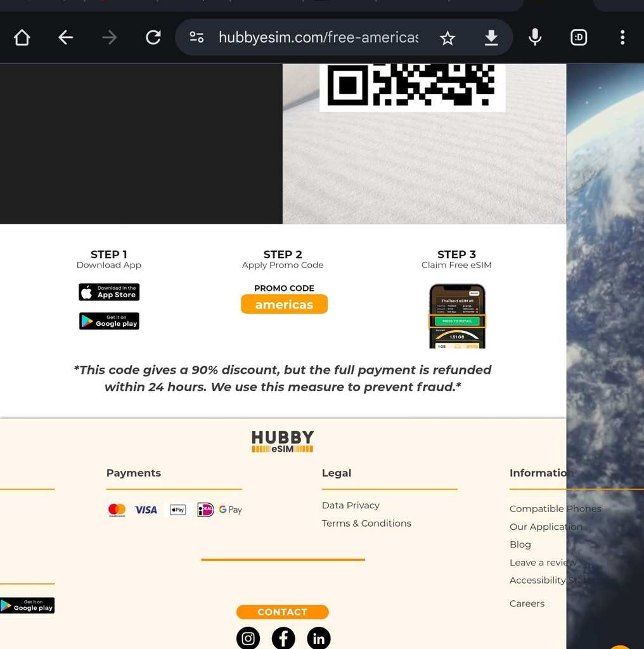Click the hubbyesim.com URL text
The height and width of the screenshot is (649, 644).
pos(318,37)
